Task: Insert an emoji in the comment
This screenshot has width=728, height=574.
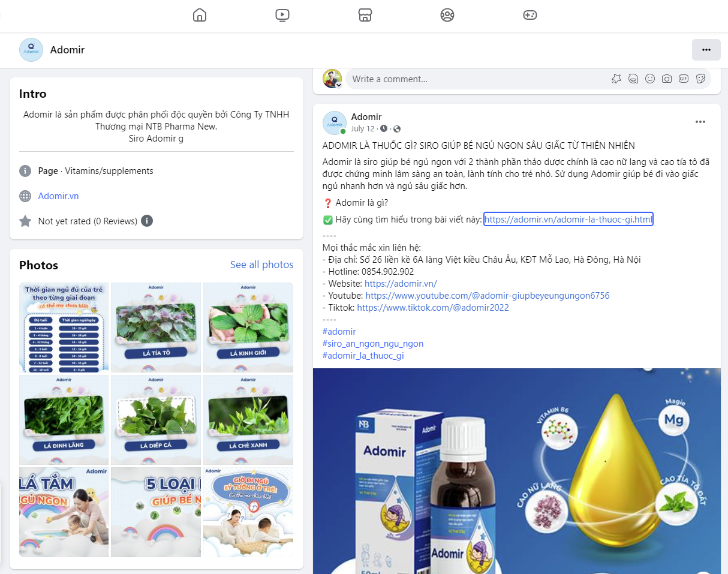Action: pyautogui.click(x=649, y=79)
